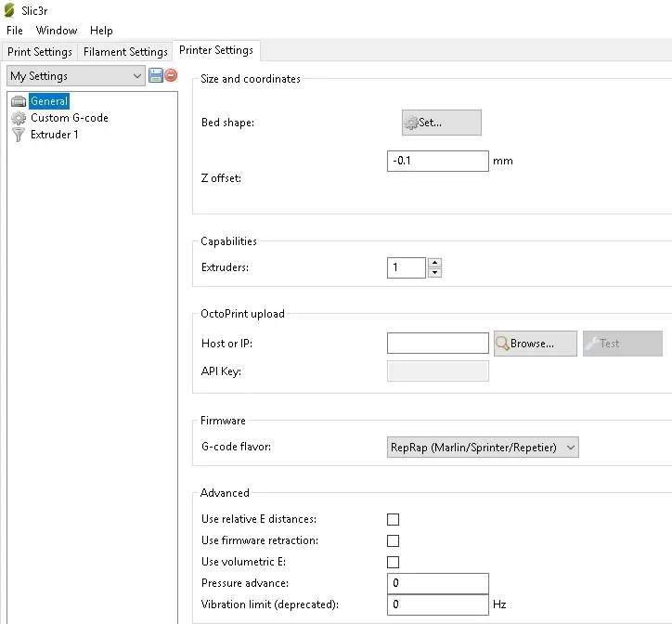Click the Bed shape Set... button
The image size is (672, 624).
coord(442,123)
